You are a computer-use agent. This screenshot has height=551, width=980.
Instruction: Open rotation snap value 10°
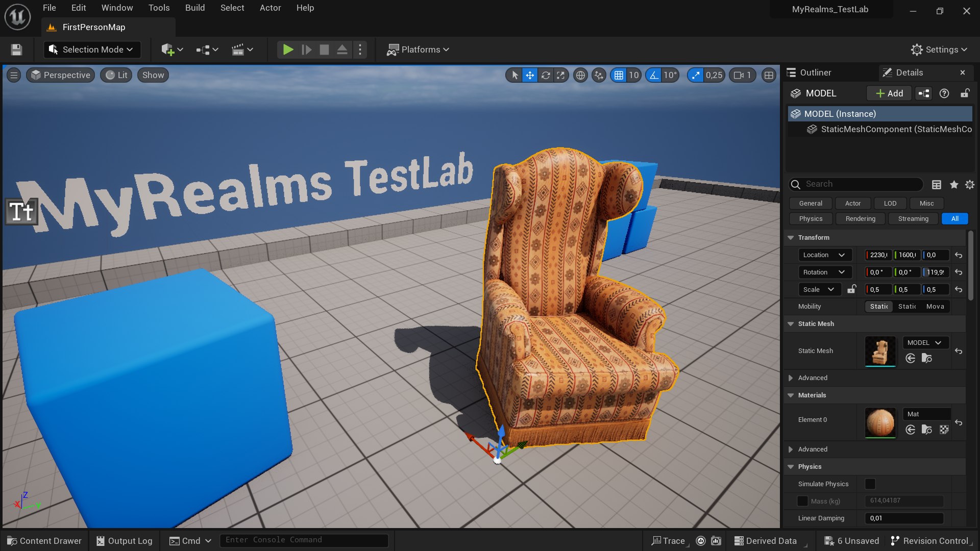pos(670,75)
